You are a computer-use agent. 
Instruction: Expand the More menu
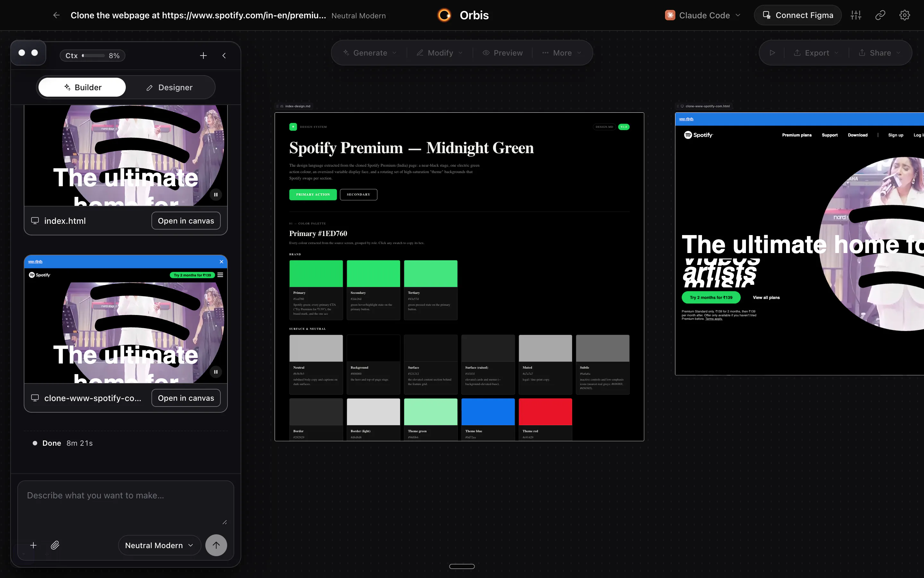click(x=562, y=53)
